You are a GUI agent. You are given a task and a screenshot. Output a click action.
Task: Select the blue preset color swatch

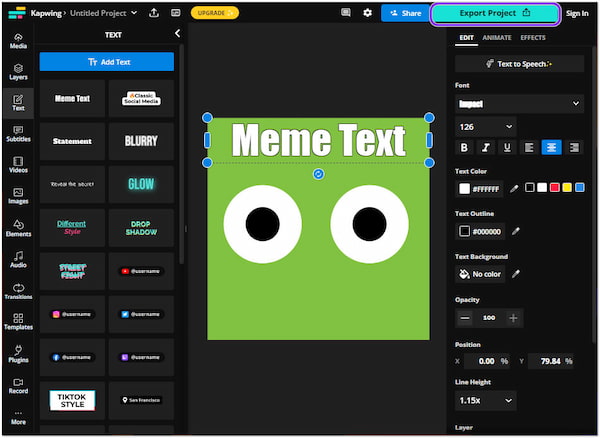pyautogui.click(x=580, y=187)
